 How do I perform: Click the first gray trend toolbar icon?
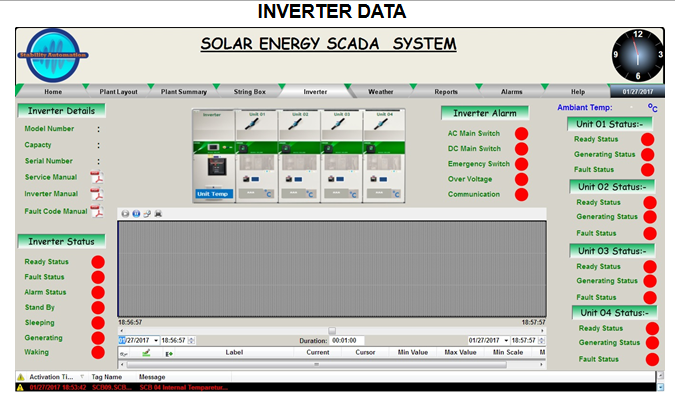pos(125,213)
